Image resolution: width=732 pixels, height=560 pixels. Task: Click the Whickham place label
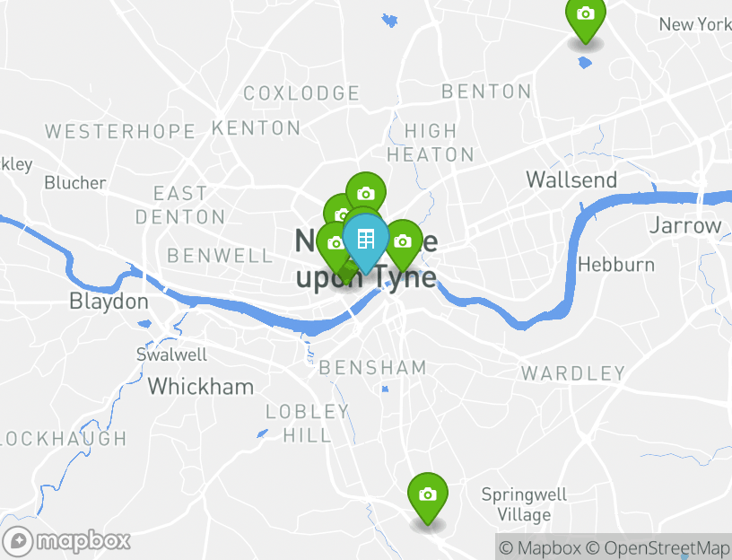pyautogui.click(x=201, y=387)
